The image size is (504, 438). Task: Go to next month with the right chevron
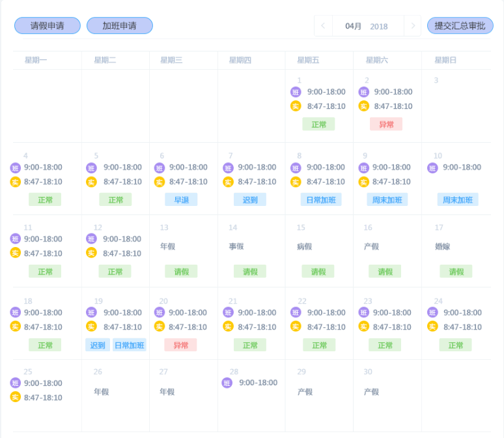click(x=413, y=26)
